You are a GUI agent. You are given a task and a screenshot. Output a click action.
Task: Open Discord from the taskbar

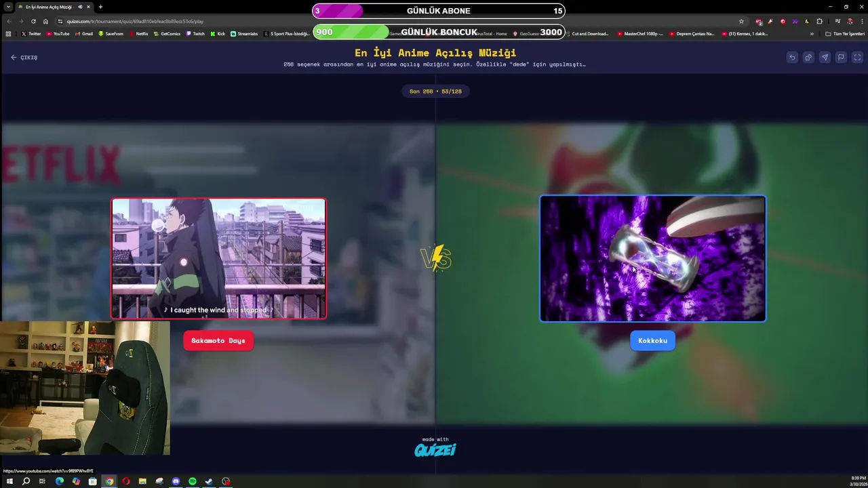(176, 481)
